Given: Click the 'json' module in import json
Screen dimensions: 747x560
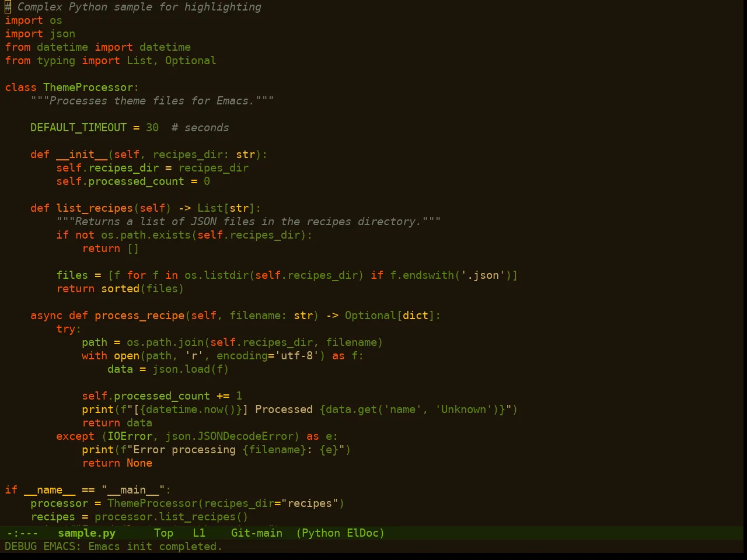Looking at the screenshot, I should click(x=62, y=34).
